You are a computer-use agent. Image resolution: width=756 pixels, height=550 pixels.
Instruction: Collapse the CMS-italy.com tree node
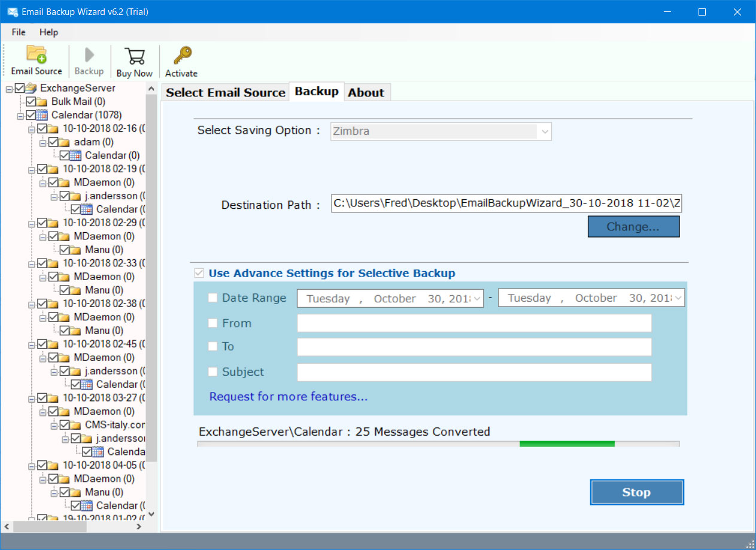pyautogui.click(x=54, y=426)
